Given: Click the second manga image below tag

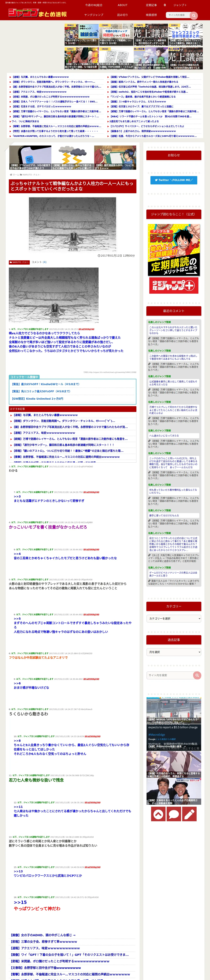Looking at the screenshot, I should 54,295.
